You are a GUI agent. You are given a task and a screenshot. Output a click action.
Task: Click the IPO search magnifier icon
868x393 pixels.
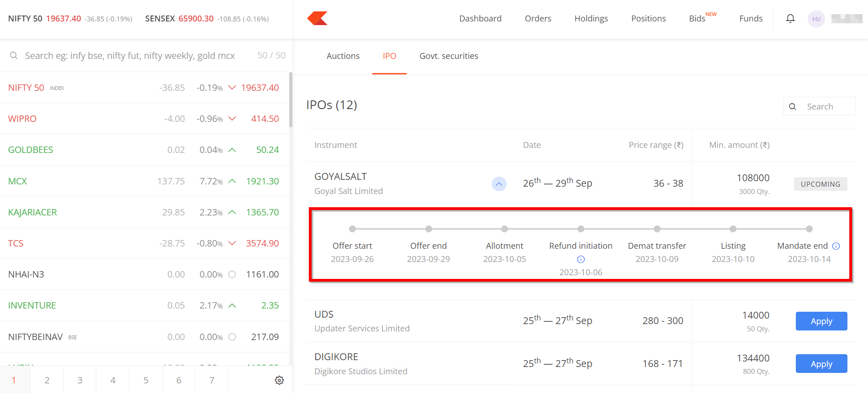coord(793,106)
